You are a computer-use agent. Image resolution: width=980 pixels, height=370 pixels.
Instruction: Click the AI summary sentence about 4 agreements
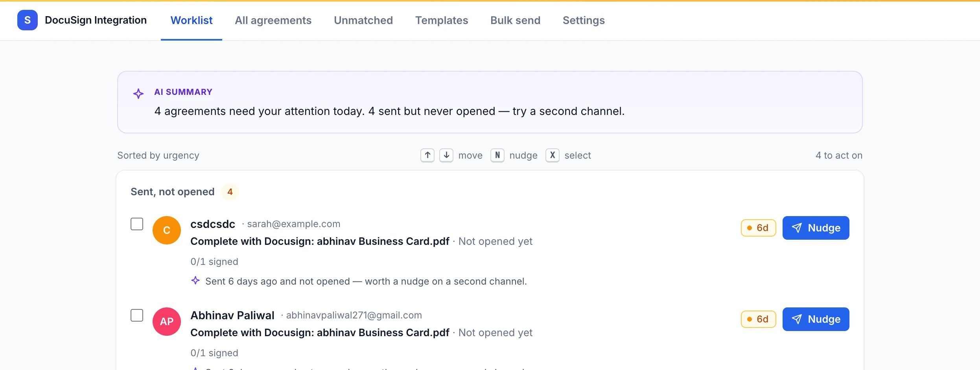tap(390, 111)
